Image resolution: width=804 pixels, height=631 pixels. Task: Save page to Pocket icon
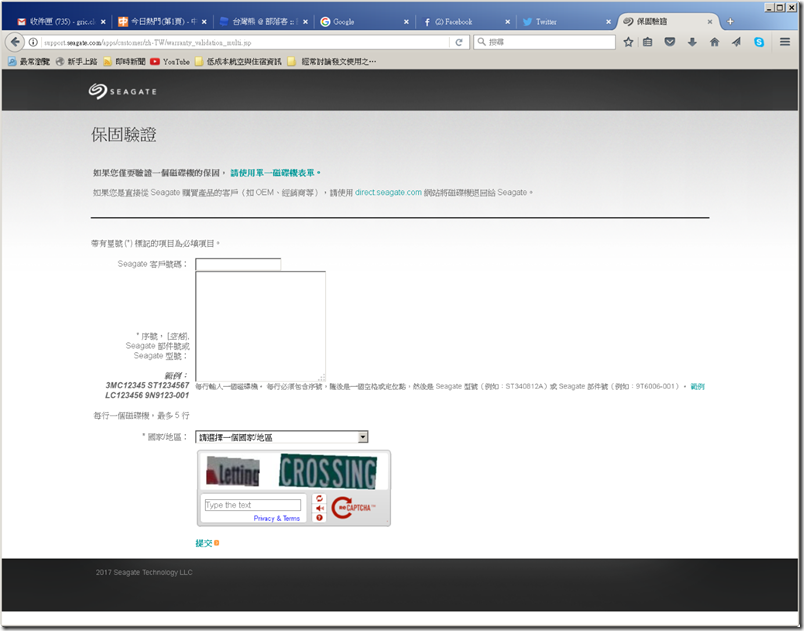tap(670, 42)
